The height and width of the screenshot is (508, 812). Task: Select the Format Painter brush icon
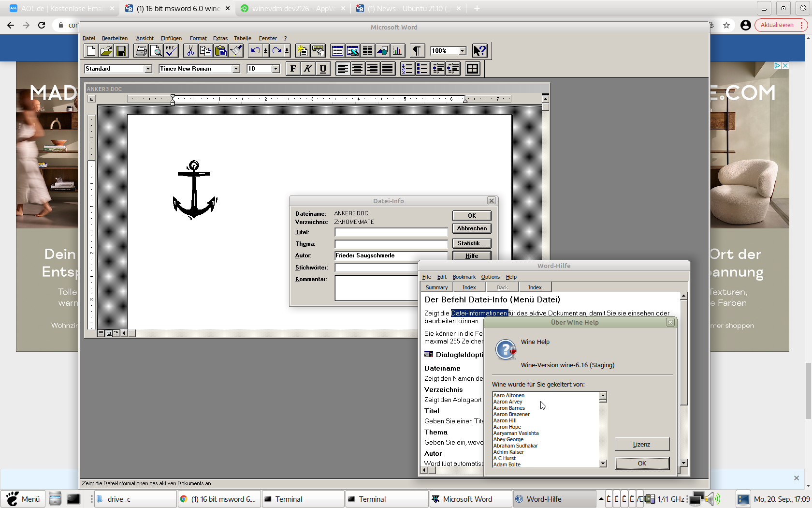pos(236,51)
